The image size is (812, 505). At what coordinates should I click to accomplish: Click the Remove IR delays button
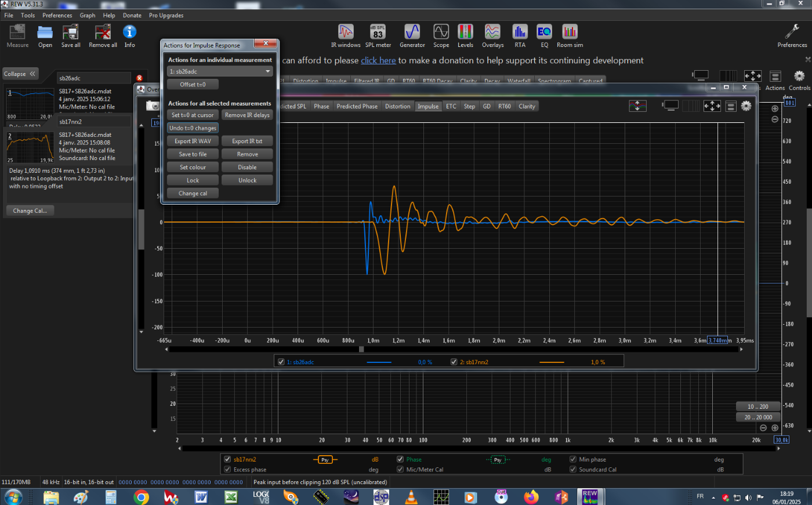point(247,115)
